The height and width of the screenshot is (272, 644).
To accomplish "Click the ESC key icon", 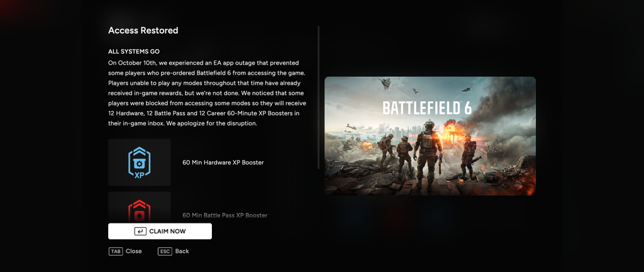I will tap(165, 251).
